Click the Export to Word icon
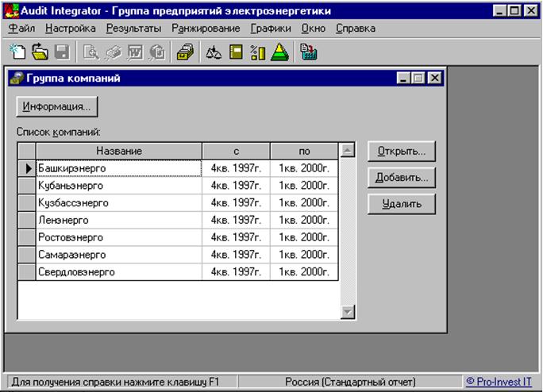 tap(135, 52)
